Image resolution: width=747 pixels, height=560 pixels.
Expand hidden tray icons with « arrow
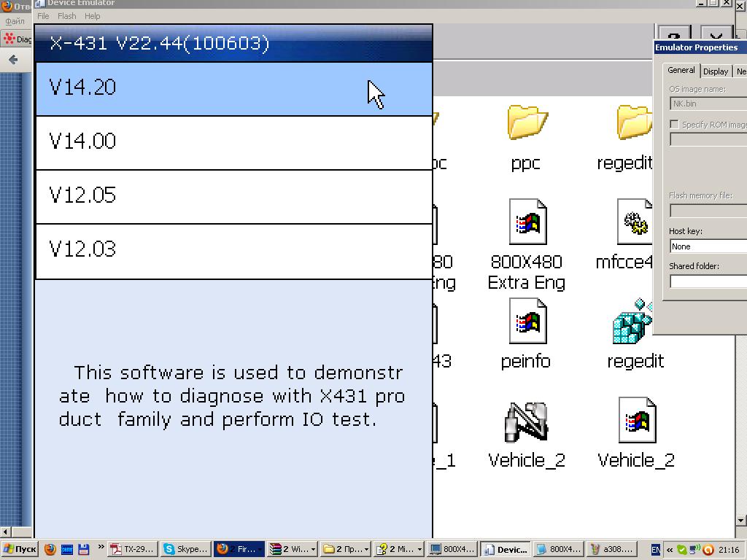coord(670,550)
